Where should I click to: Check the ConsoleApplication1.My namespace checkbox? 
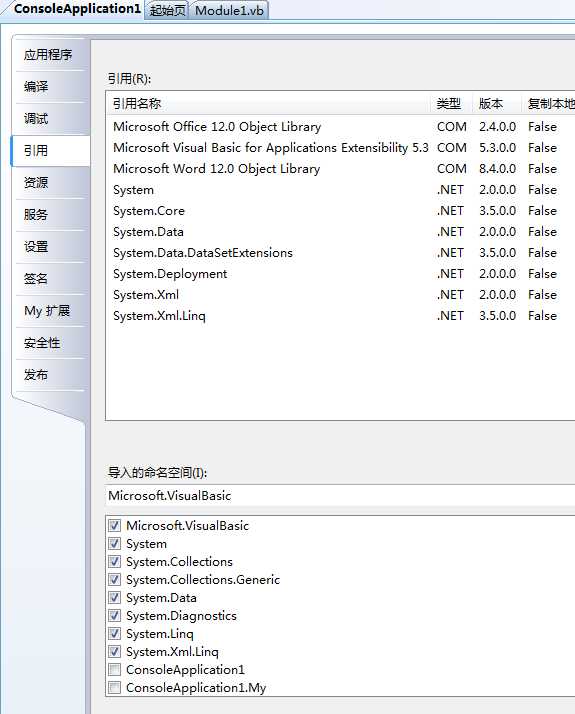pyautogui.click(x=115, y=688)
